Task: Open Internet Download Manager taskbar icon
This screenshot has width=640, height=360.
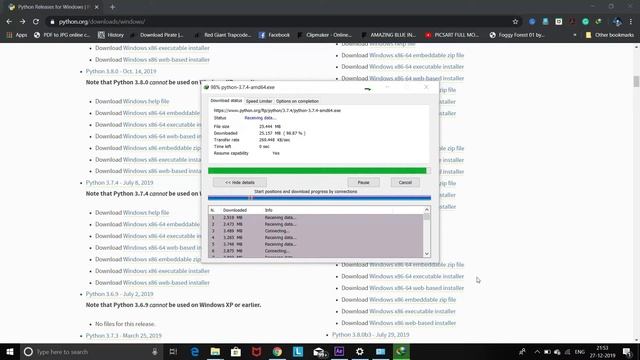Action: click(x=401, y=351)
